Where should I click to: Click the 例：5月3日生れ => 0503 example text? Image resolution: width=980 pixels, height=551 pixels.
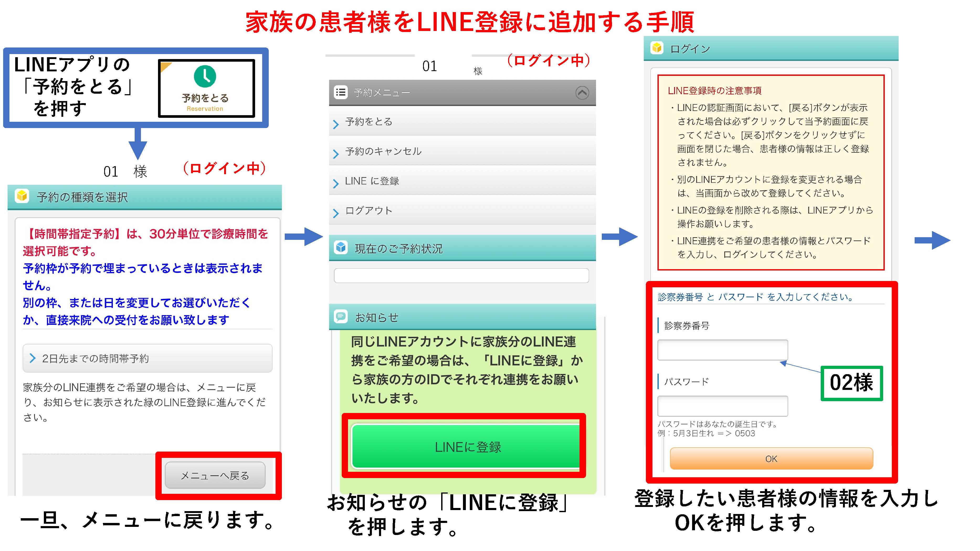click(x=706, y=433)
